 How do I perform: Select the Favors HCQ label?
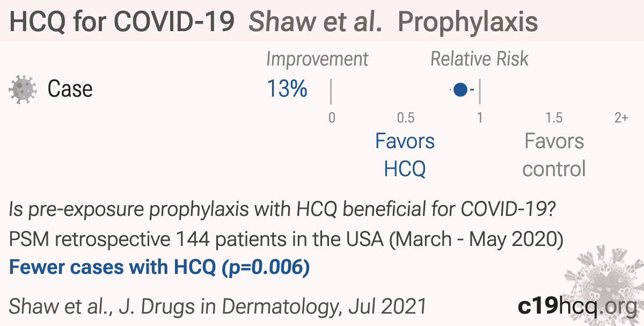pos(405,155)
